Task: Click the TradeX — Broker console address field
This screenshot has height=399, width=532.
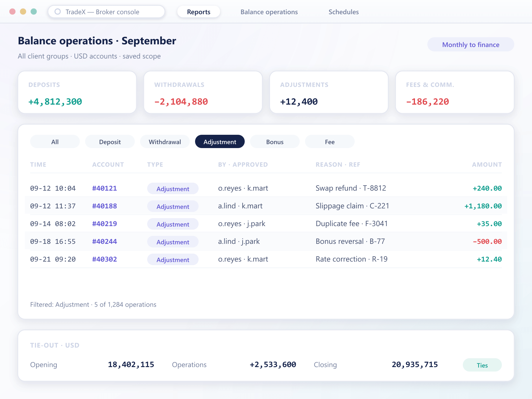Action: (x=106, y=12)
